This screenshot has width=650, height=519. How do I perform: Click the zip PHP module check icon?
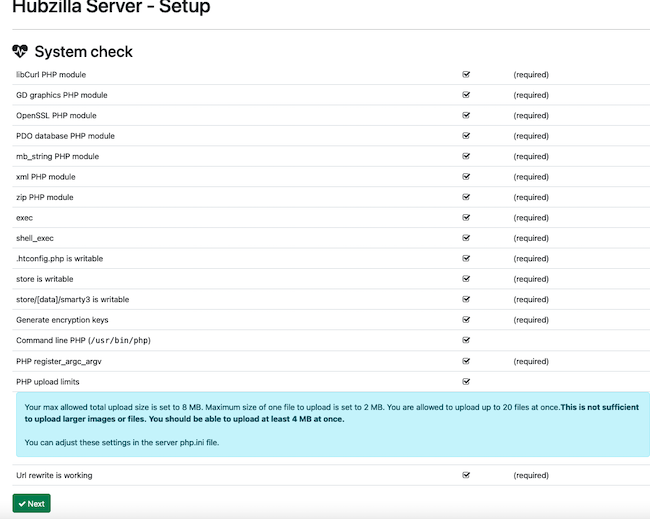[466, 197]
